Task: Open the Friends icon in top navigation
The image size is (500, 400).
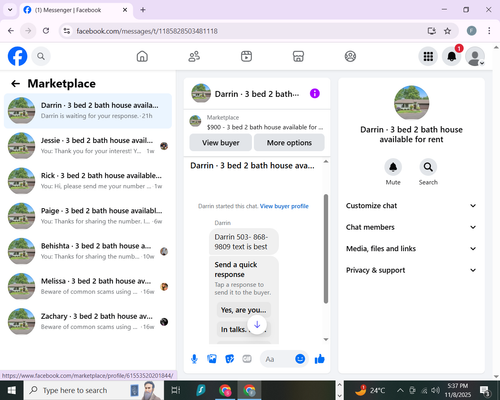Action: coord(194,56)
